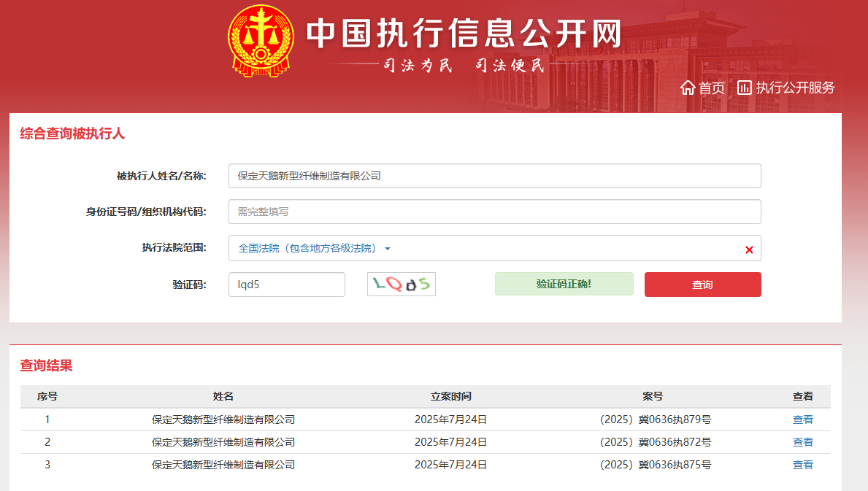Image resolution: width=868 pixels, height=491 pixels.
Task: Click the red 查询 button
Action: click(x=702, y=285)
